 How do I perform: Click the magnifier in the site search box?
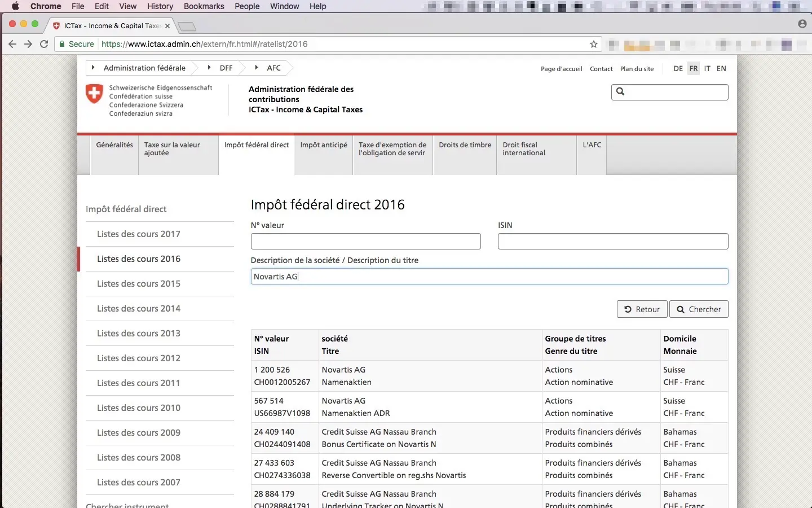click(620, 91)
